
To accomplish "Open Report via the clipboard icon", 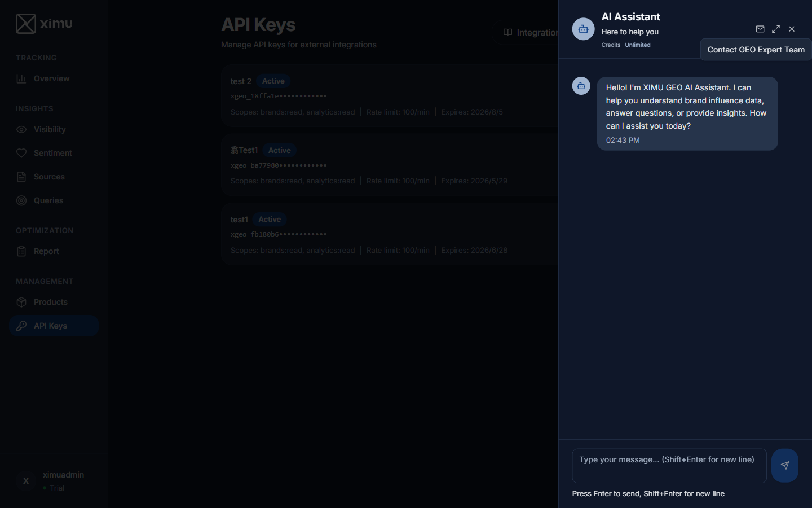I will (x=21, y=251).
